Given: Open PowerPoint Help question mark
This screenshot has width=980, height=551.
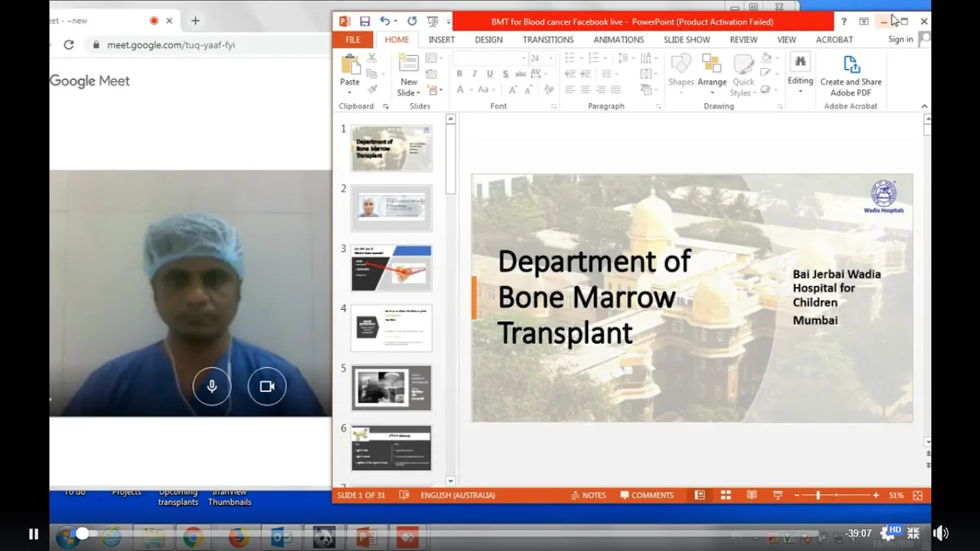Looking at the screenshot, I should coord(844,21).
